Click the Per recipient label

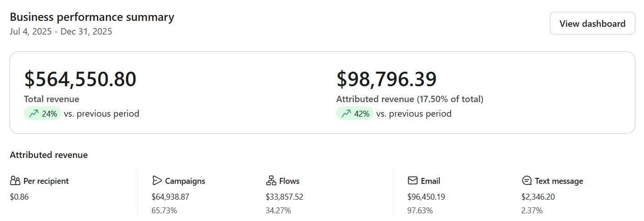46,181
